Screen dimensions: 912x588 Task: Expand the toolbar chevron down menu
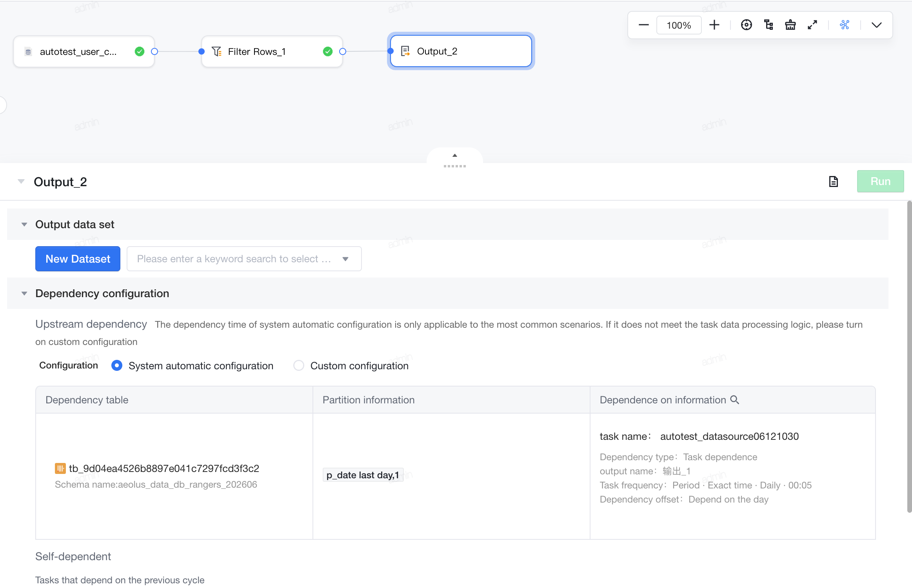point(877,25)
